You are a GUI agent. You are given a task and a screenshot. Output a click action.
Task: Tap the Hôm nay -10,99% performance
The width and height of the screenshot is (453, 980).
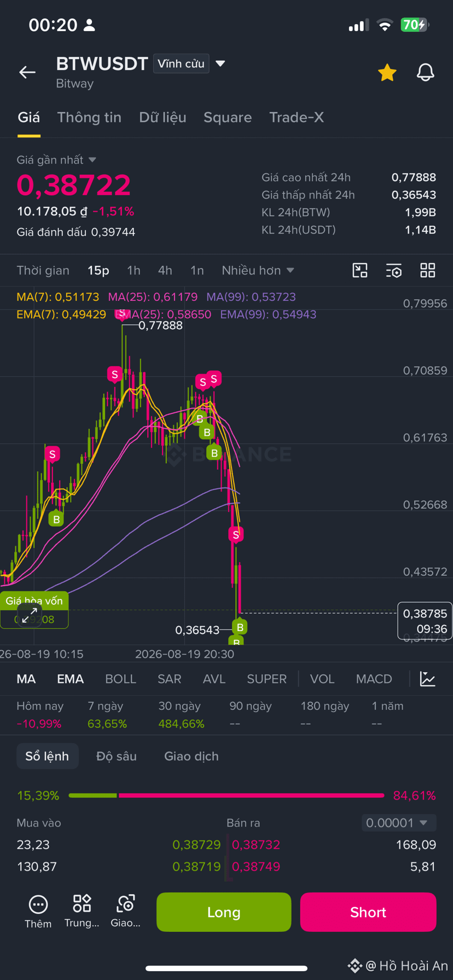point(40,715)
